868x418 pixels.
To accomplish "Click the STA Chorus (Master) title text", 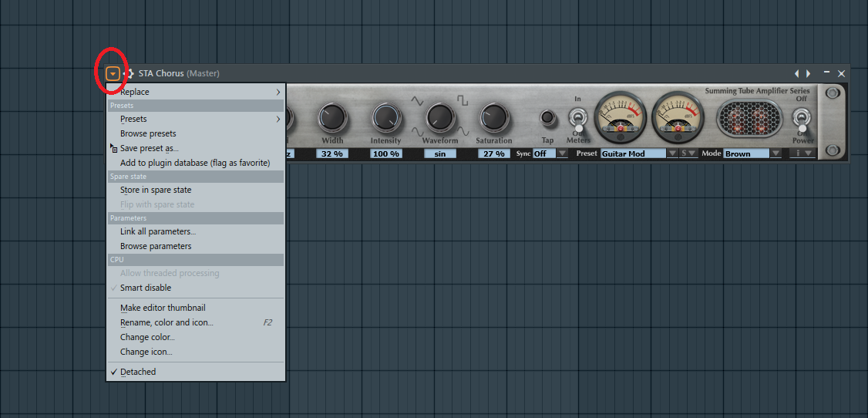I will (x=179, y=73).
